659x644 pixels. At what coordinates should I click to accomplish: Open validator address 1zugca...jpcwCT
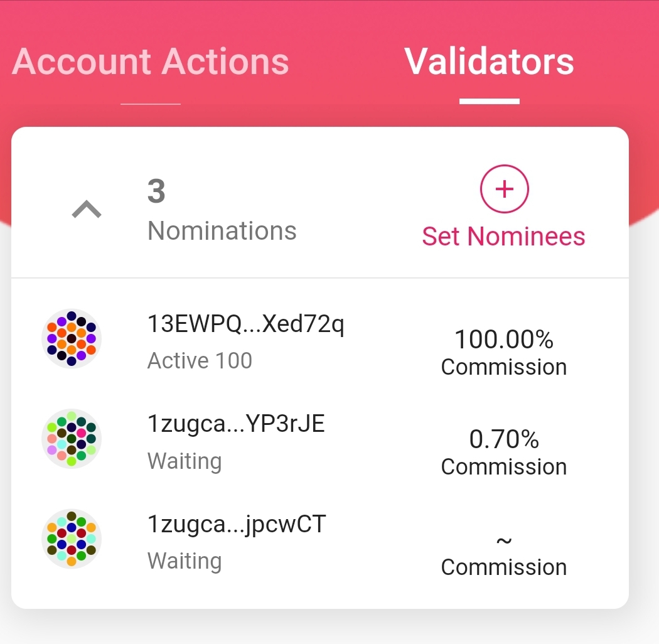tap(237, 524)
